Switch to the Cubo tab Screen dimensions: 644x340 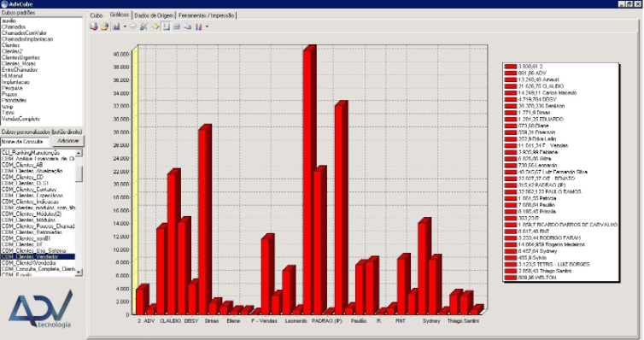pos(97,15)
